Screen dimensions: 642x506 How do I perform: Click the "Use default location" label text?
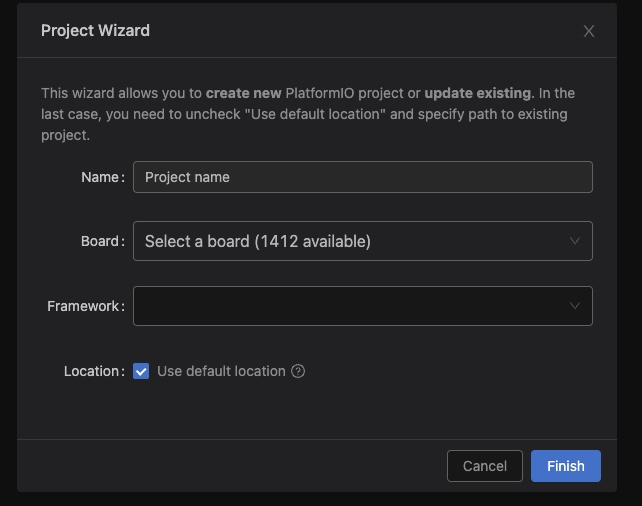coord(221,371)
